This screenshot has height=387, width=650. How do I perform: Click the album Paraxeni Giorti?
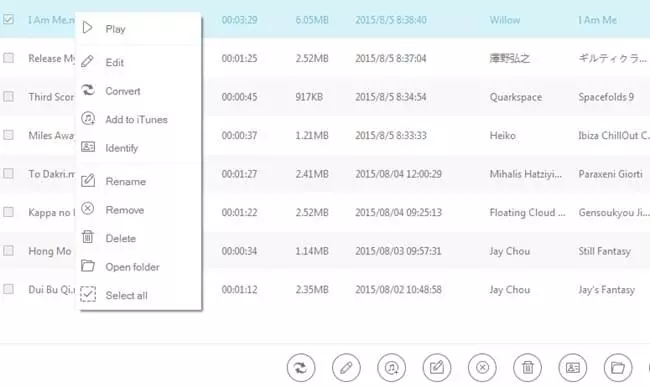610,174
